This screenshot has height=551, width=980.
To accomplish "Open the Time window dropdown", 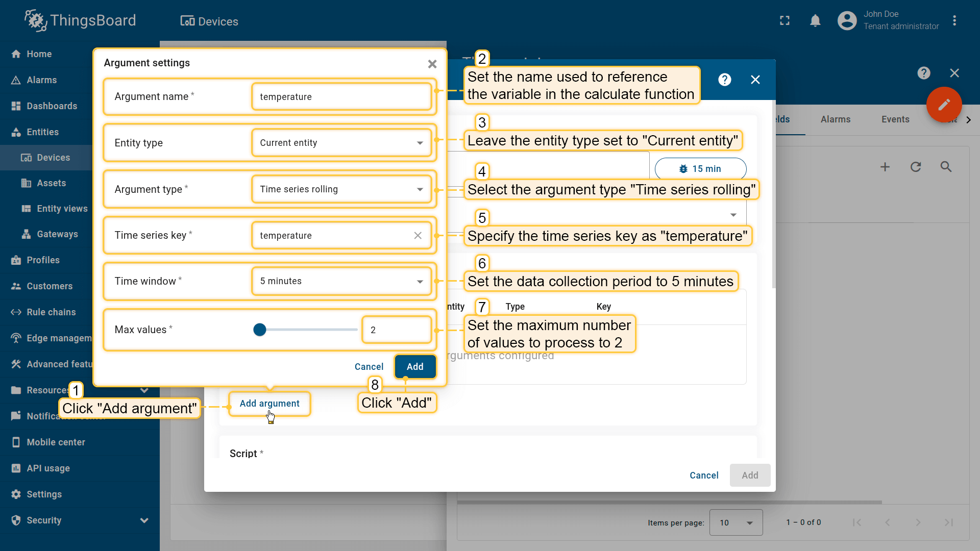I will pyautogui.click(x=341, y=281).
